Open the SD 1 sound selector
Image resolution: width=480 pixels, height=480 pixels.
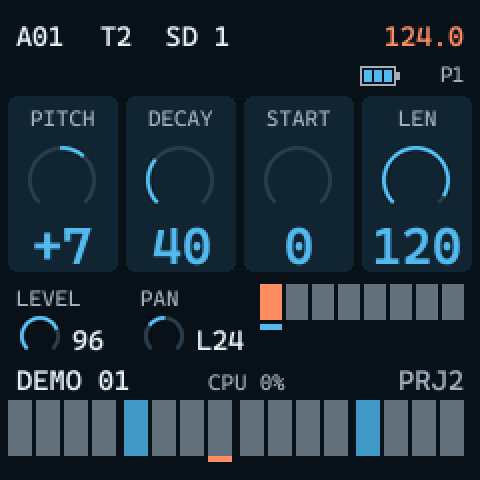point(197,37)
